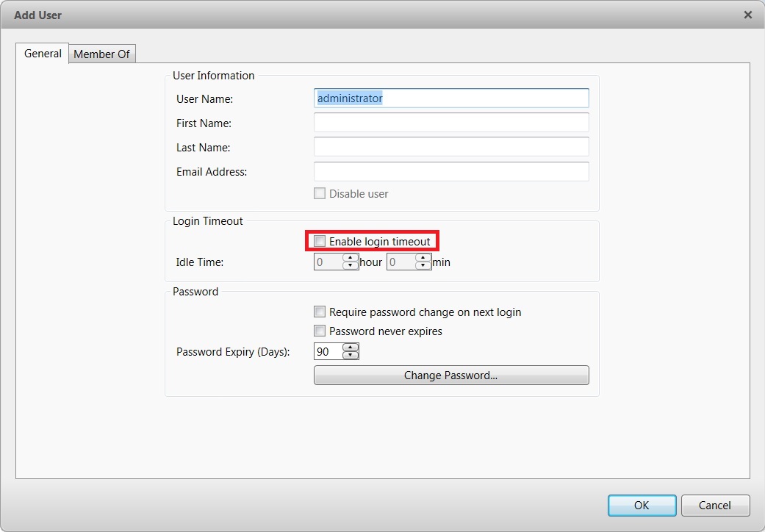This screenshot has width=765, height=532.
Task: Decrement the Idle Time minutes value
Action: 423,265
